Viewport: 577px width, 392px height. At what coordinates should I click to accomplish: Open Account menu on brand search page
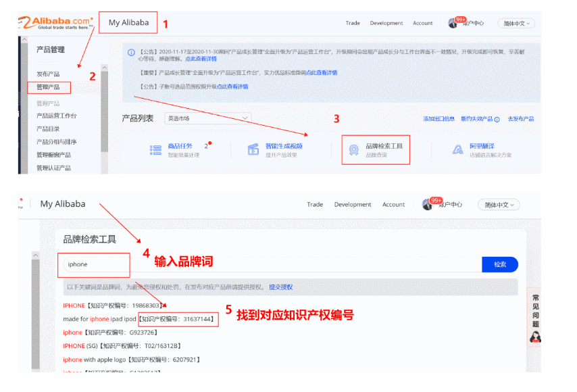(393, 204)
